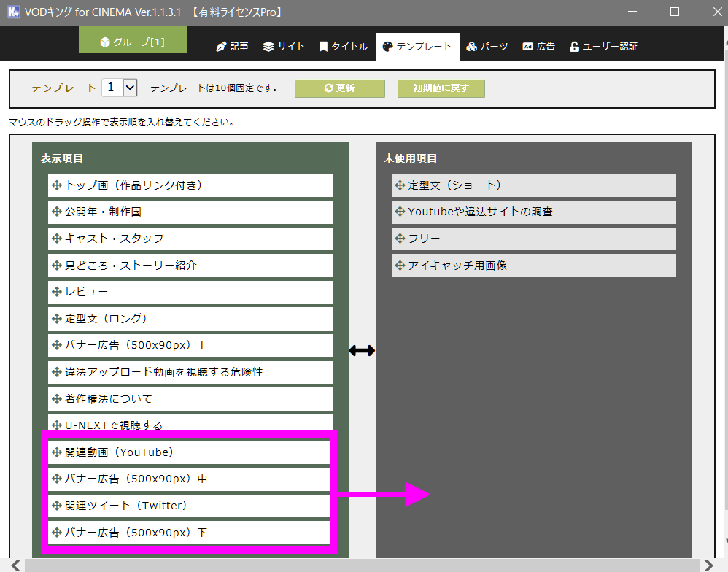Open the グループ[1] tab

tap(133, 41)
